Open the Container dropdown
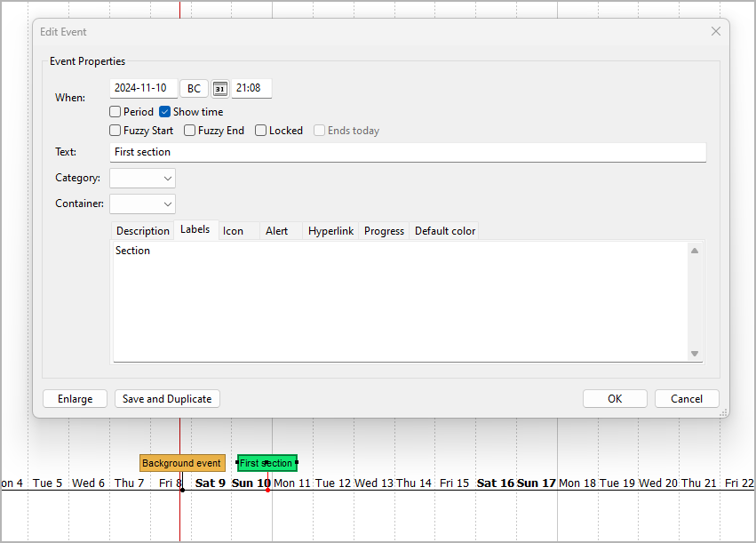 (x=142, y=204)
